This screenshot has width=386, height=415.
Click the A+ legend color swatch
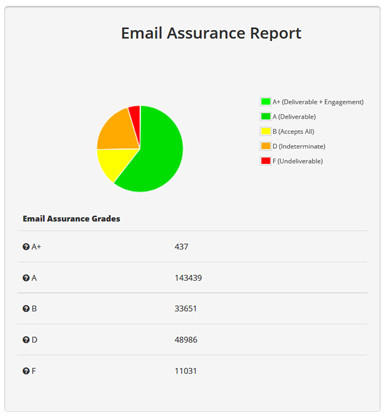point(266,102)
